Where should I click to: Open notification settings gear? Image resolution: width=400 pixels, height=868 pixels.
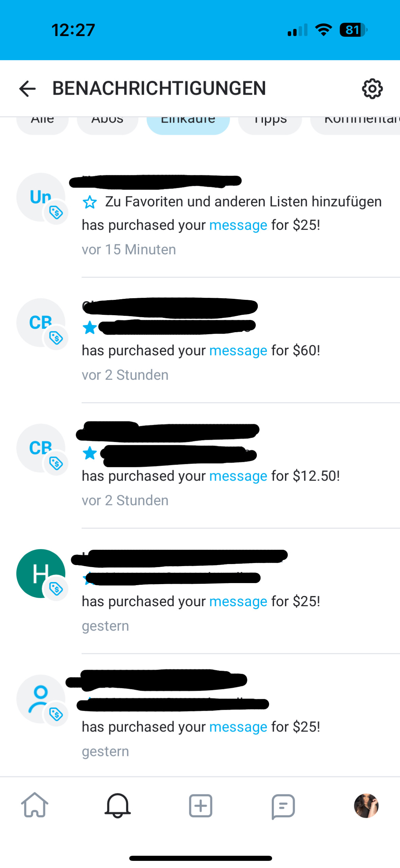coord(372,89)
